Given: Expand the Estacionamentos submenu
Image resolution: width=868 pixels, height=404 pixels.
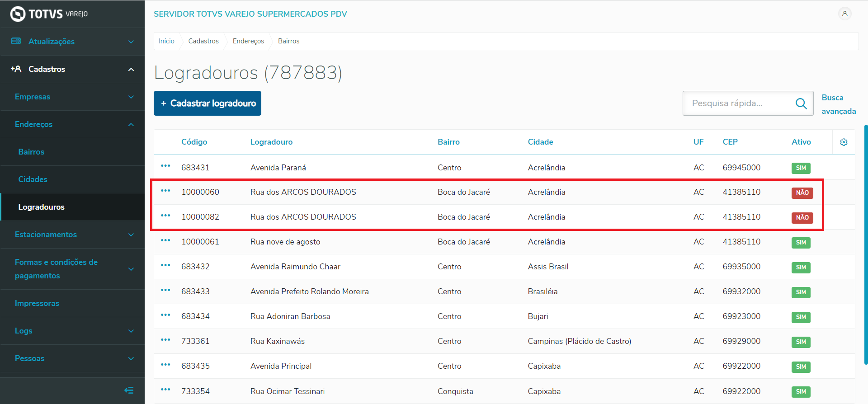Looking at the screenshot, I should pos(72,235).
